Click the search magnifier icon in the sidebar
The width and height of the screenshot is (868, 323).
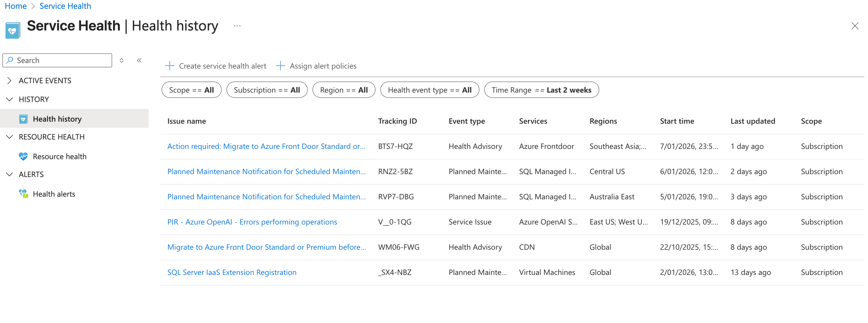tap(10, 60)
